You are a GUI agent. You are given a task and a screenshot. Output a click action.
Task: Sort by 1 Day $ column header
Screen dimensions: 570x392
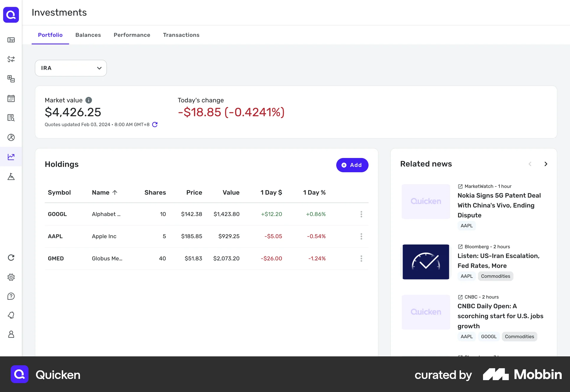tap(271, 192)
